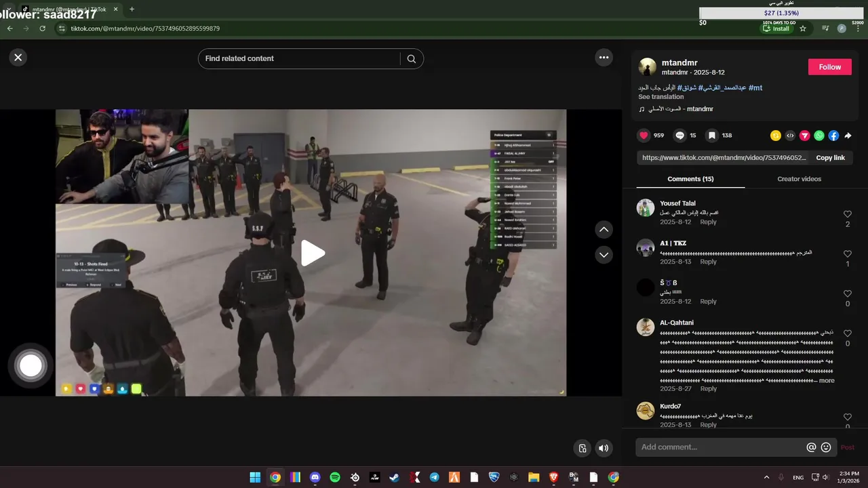Mute the video sound

pos(604,448)
